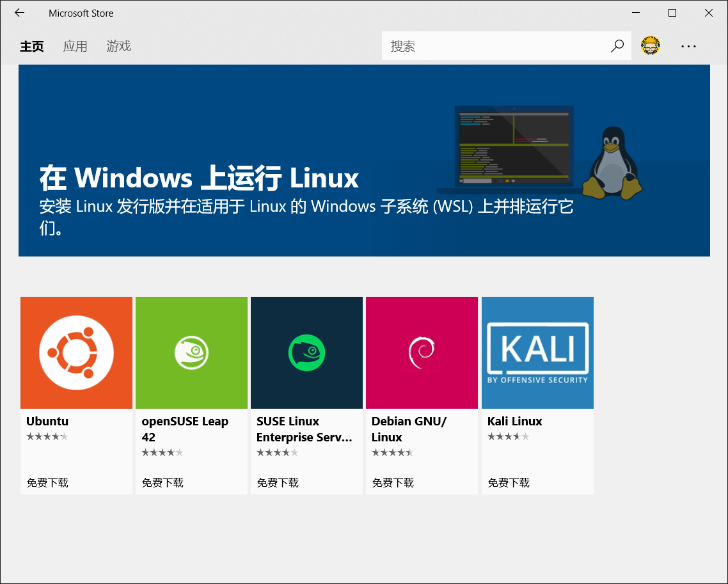The width and height of the screenshot is (728, 584).
Task: Click 免费下载 under Kali Linux
Action: pyautogui.click(x=509, y=482)
